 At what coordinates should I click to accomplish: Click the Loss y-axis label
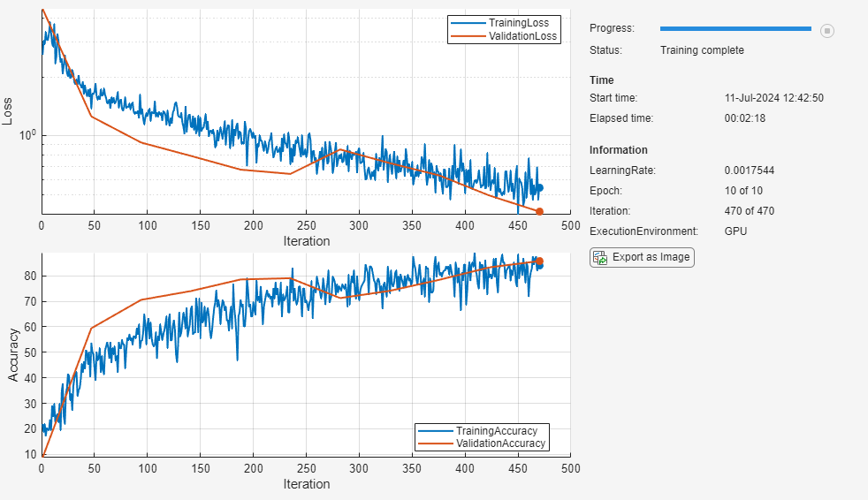[x=9, y=110]
